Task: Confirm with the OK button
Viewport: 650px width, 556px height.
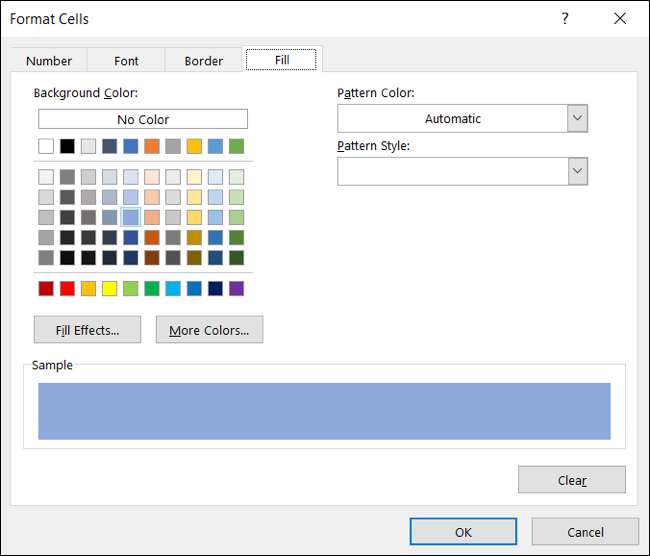Action: click(463, 532)
